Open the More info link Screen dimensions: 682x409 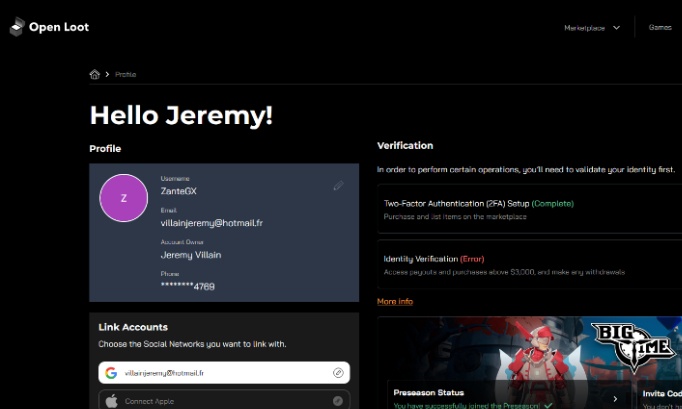pos(395,301)
